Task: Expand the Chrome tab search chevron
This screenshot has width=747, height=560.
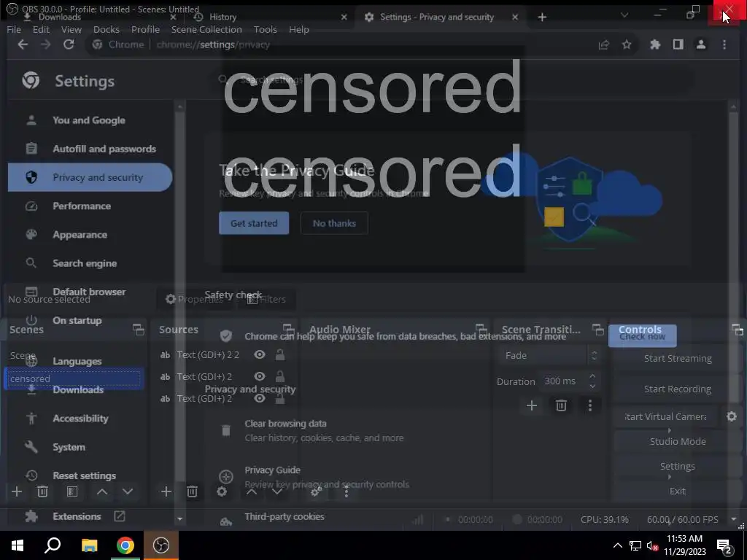Action: coord(624,16)
